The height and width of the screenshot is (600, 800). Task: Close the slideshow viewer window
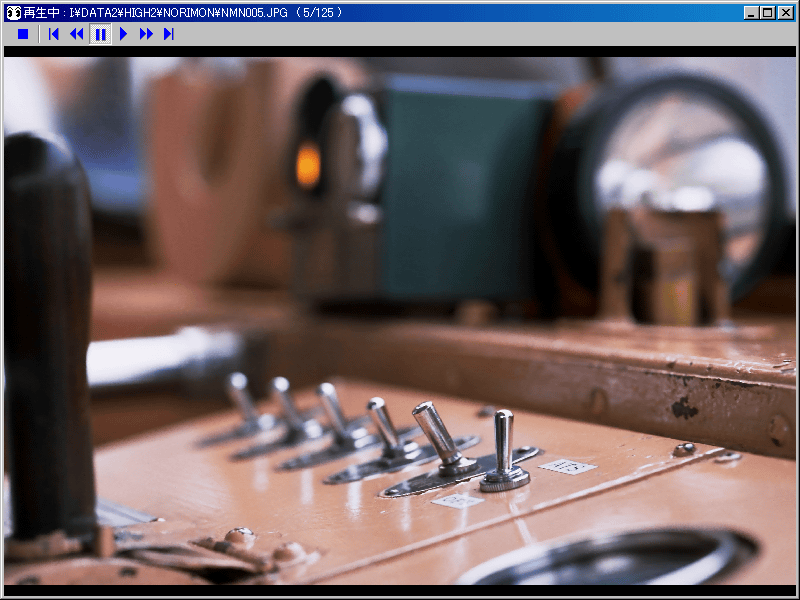click(786, 13)
